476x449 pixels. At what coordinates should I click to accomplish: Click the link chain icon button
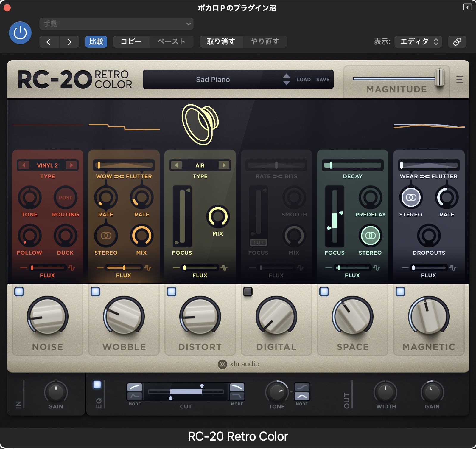pyautogui.click(x=457, y=42)
